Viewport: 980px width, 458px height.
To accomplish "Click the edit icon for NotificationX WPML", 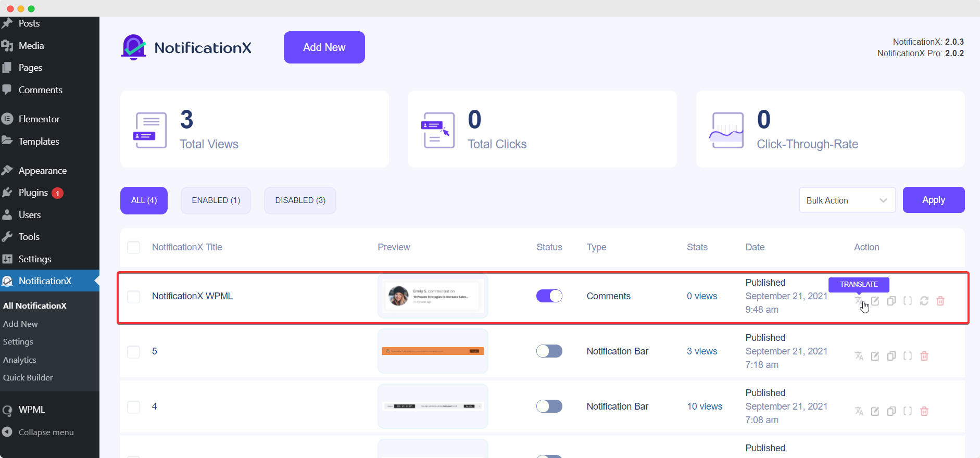I will (875, 301).
